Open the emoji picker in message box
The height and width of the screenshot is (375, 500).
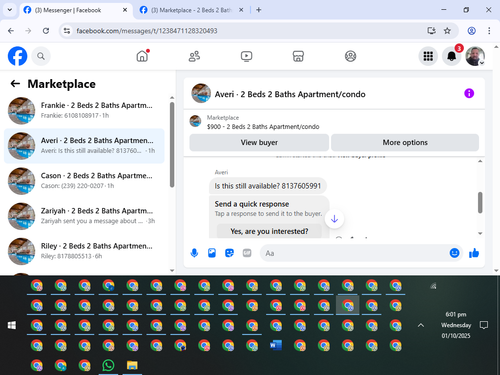[x=454, y=253]
